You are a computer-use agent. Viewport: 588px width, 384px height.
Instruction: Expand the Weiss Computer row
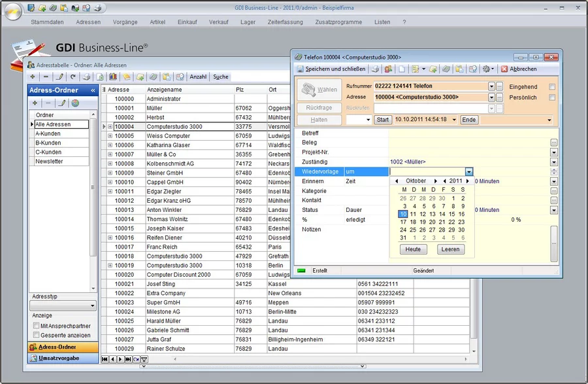tap(110, 136)
